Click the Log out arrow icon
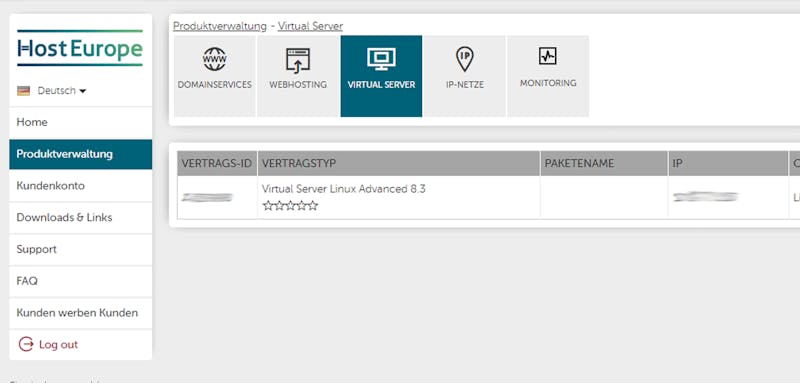Screen dimensions: 800x383 (x=26, y=344)
